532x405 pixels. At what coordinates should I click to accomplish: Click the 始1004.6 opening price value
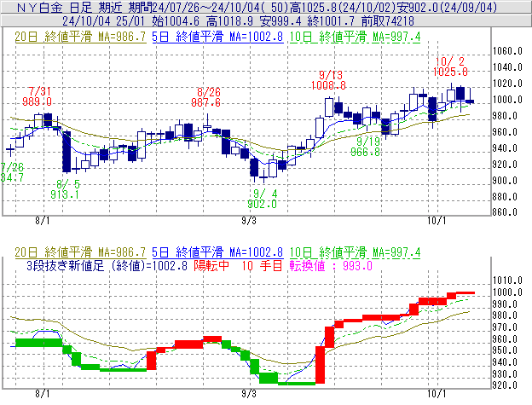tap(176, 21)
